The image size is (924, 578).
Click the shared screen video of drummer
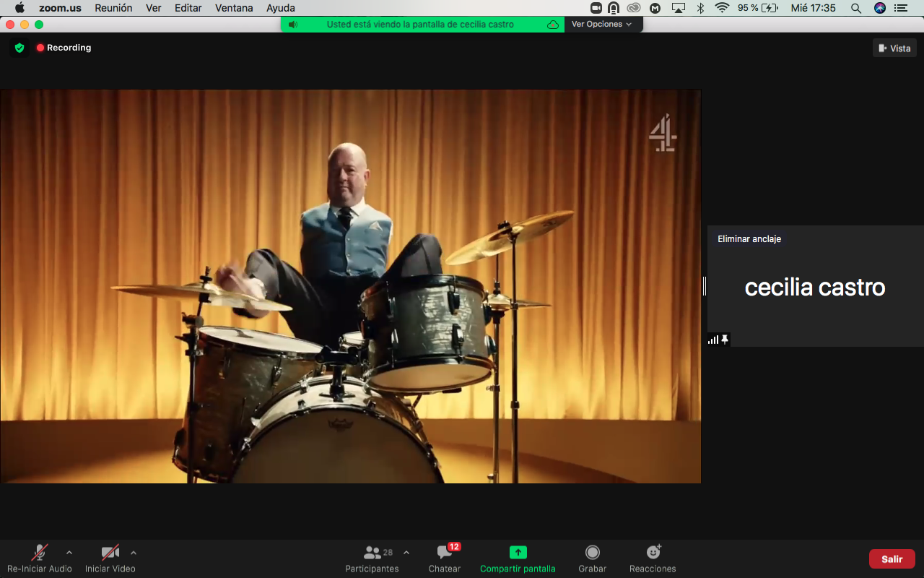coord(350,286)
